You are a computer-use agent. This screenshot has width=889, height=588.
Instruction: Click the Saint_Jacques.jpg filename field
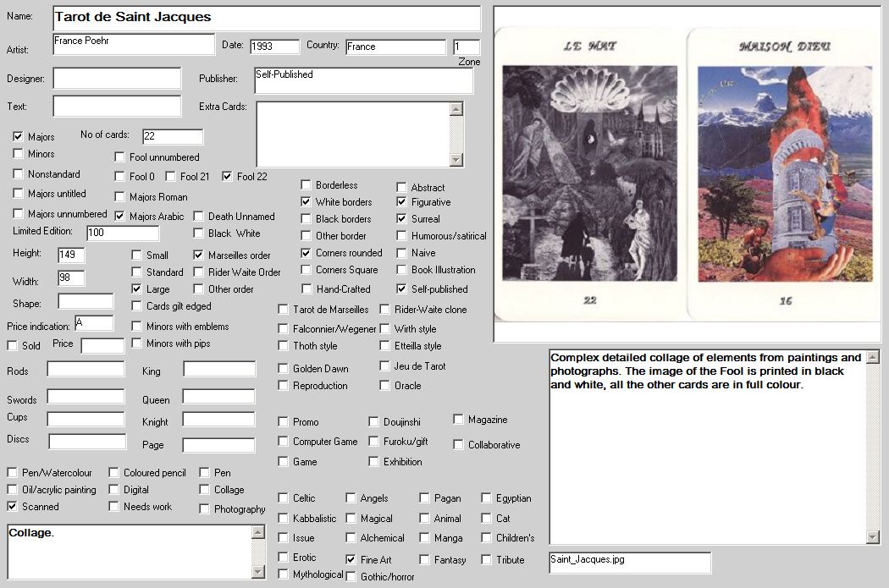tap(629, 562)
